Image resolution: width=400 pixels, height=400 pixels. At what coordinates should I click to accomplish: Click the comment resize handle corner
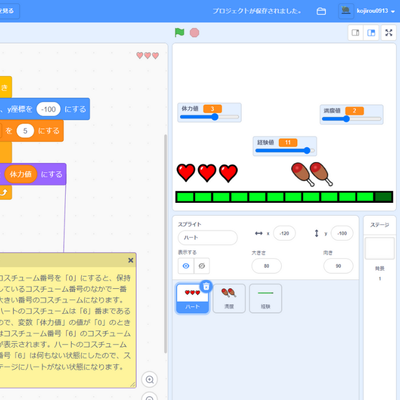click(133, 384)
